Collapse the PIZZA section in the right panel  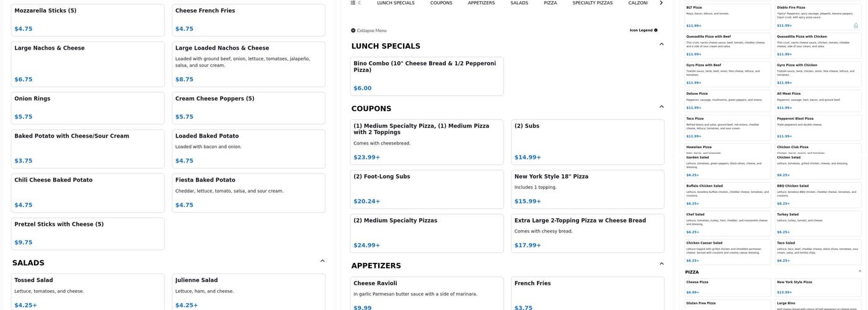(x=859, y=272)
